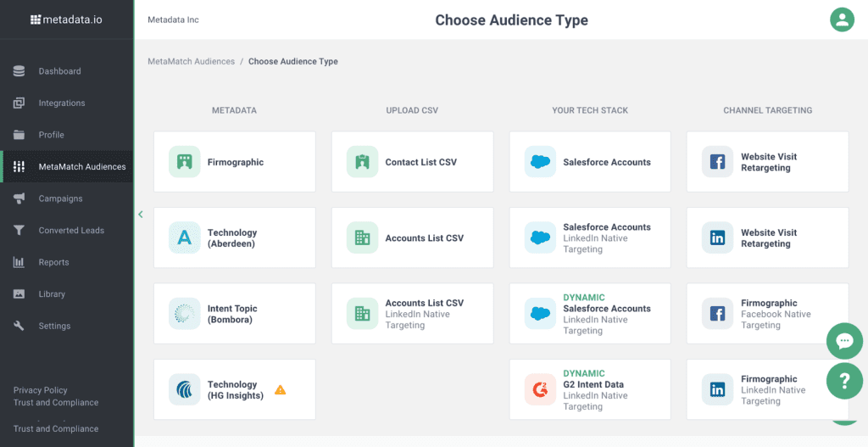Screen dimensions: 868x447
Task: Open the chat bubble support widget
Action: tap(844, 341)
